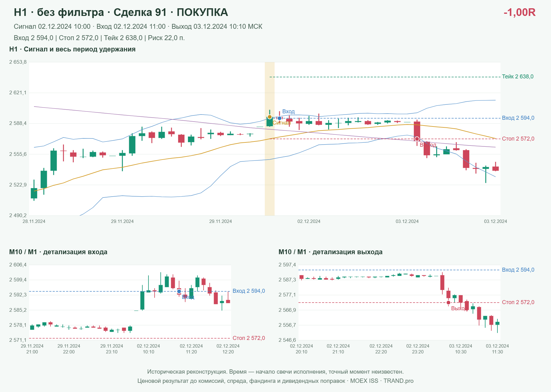Image resolution: width=551 pixels, height=392 pixels.
Task: Click the -1,00R result value
Action: [x=519, y=12]
